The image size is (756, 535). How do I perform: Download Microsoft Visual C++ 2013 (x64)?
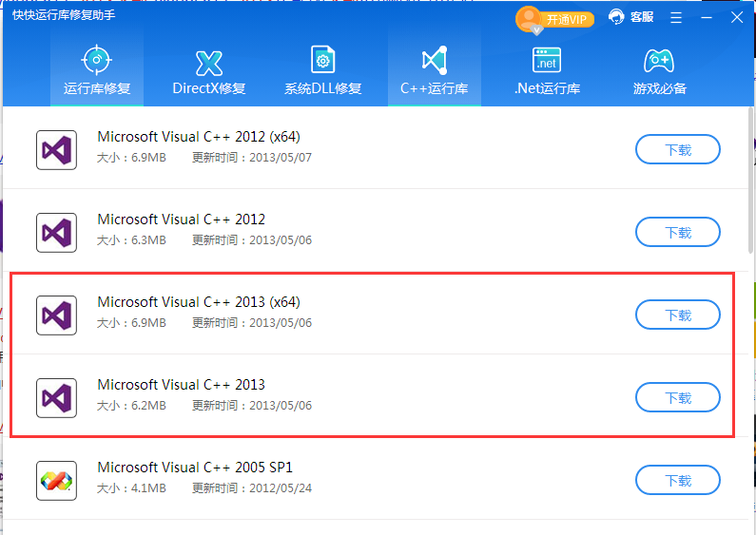click(x=678, y=315)
